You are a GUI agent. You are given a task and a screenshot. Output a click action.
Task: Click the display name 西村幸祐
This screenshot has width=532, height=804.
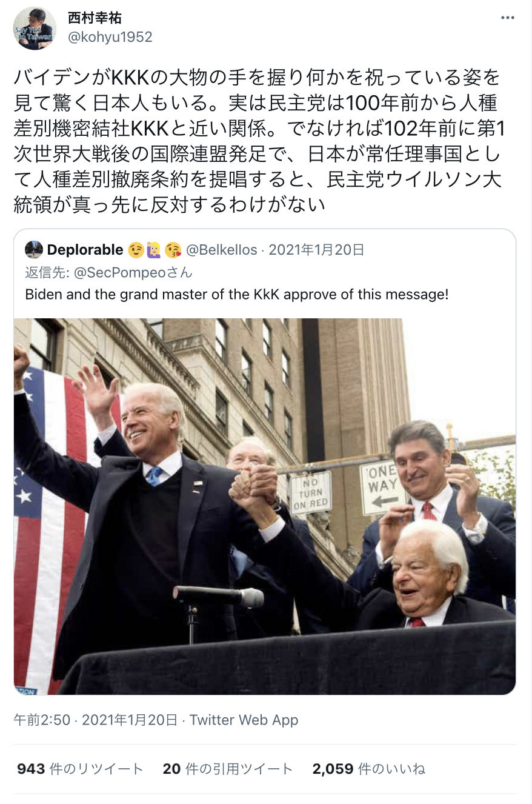point(95,18)
